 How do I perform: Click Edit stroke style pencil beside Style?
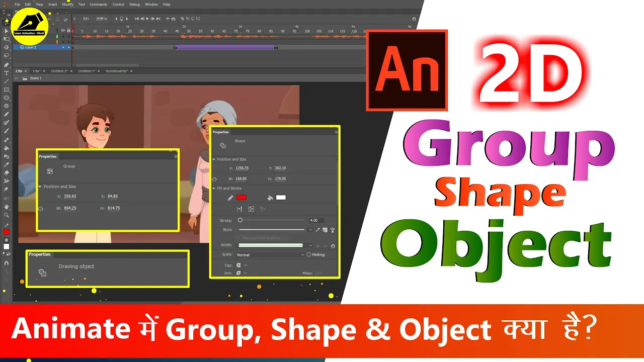click(x=317, y=230)
